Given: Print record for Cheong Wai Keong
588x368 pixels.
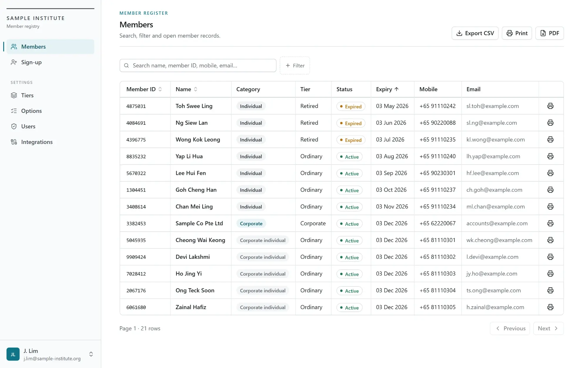Looking at the screenshot, I should (x=550, y=240).
